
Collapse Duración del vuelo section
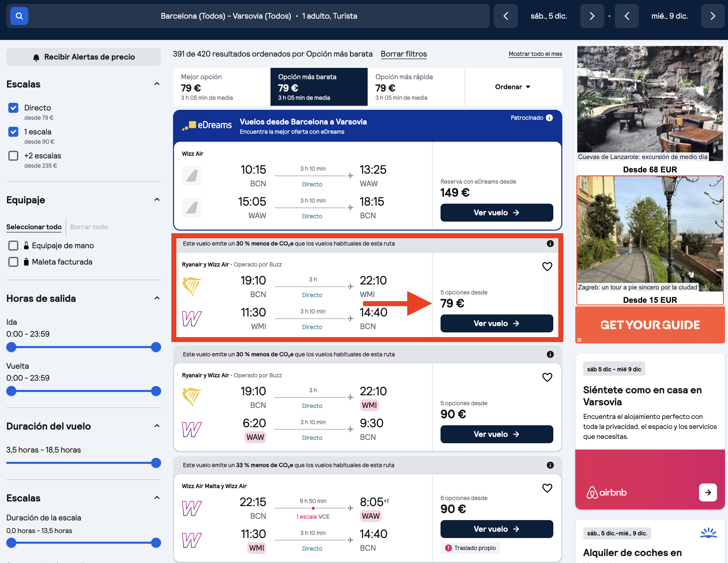pyautogui.click(x=157, y=425)
